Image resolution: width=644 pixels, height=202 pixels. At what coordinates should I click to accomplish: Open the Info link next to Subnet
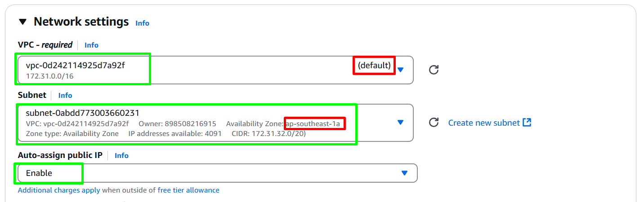pyautogui.click(x=65, y=95)
